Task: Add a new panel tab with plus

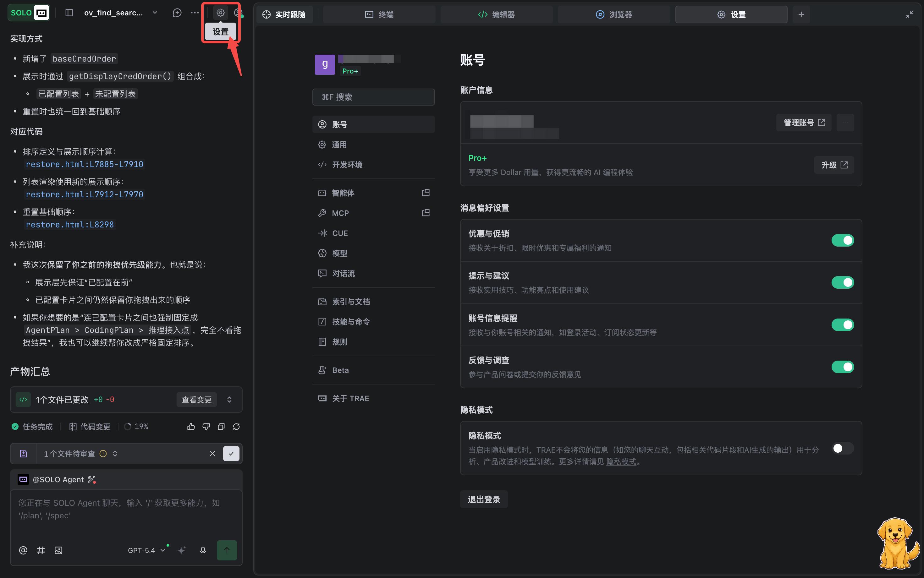Action: point(801,14)
